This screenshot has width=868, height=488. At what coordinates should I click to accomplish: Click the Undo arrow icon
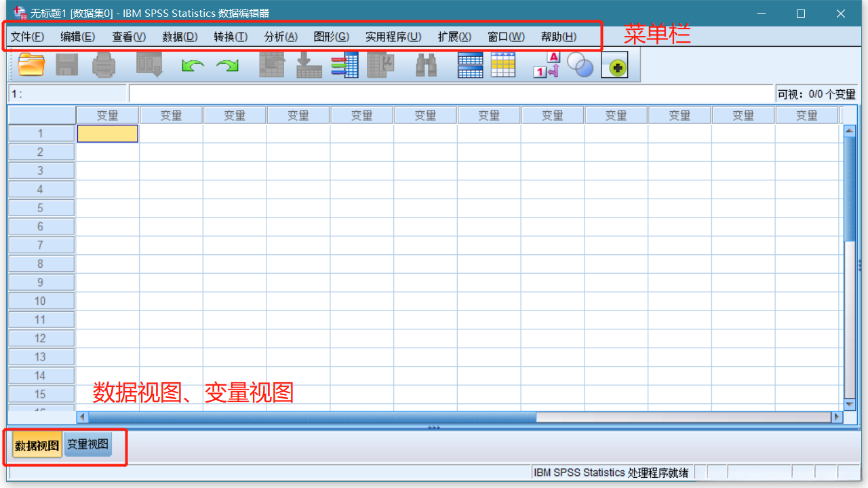coord(192,64)
